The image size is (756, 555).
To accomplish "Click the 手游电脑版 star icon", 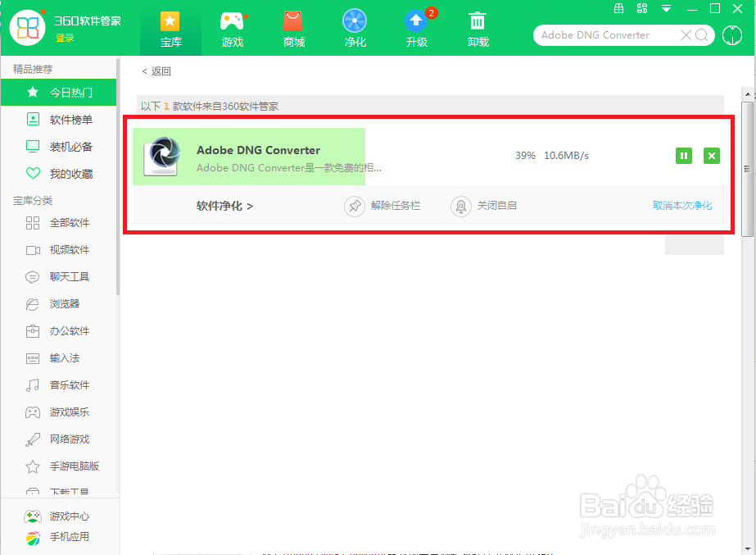I will pyautogui.click(x=33, y=466).
